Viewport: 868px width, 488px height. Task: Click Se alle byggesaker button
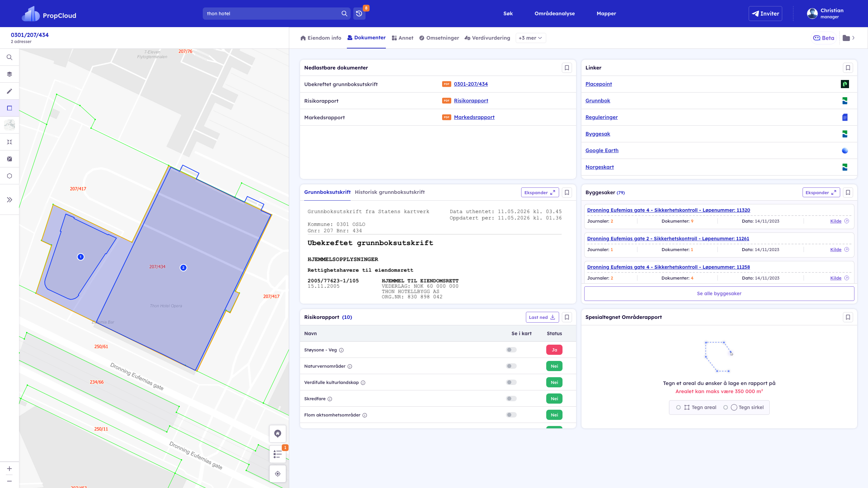719,293
